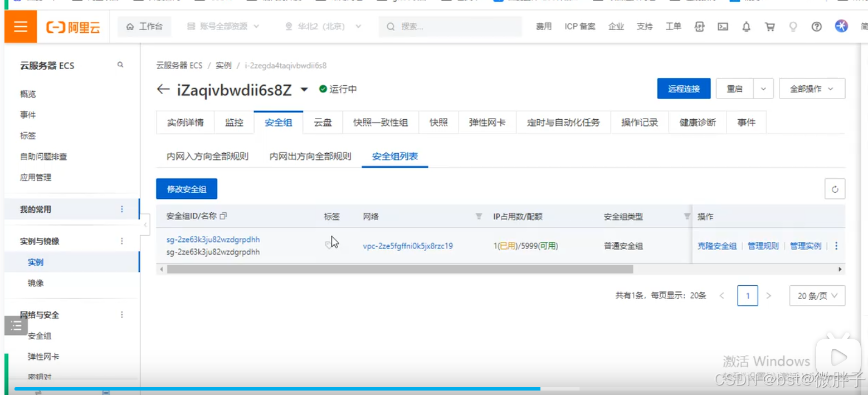Switch to the 快照一致性组 tab
Viewport: 868px width, 395px height.
coord(381,123)
